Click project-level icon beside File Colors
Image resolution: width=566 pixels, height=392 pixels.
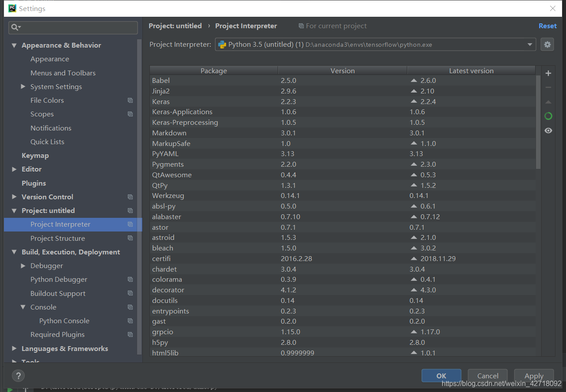coord(130,101)
